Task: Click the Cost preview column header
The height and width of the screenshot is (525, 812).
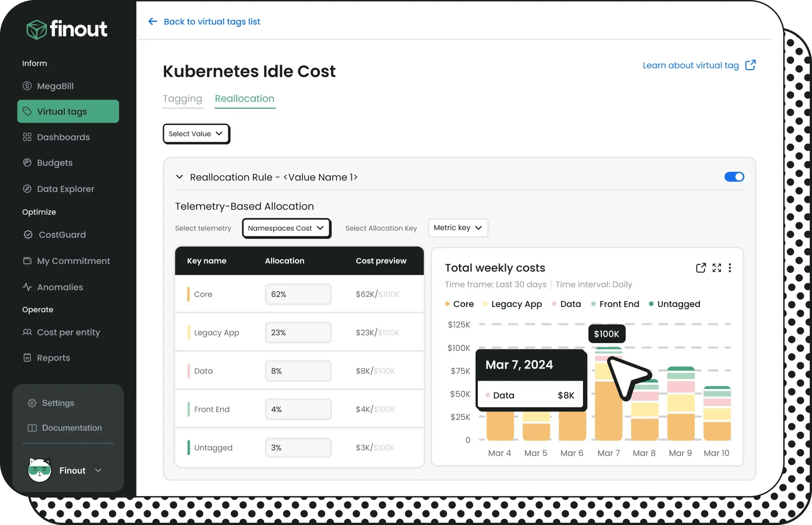Action: click(381, 261)
